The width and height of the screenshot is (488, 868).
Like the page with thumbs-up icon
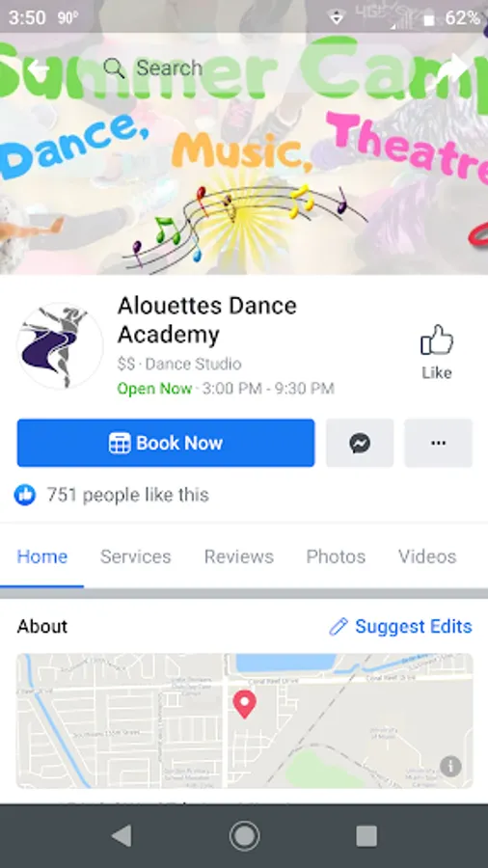(x=437, y=352)
